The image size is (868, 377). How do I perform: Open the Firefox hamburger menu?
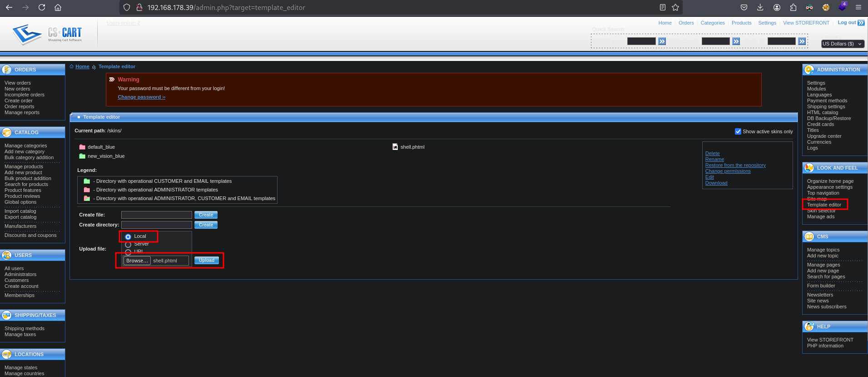858,7
